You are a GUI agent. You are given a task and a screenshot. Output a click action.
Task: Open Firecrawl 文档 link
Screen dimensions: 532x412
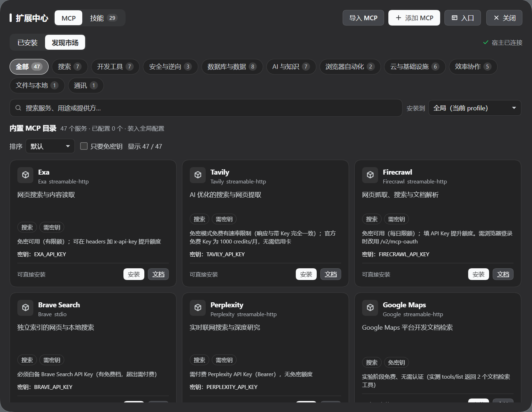pos(503,274)
